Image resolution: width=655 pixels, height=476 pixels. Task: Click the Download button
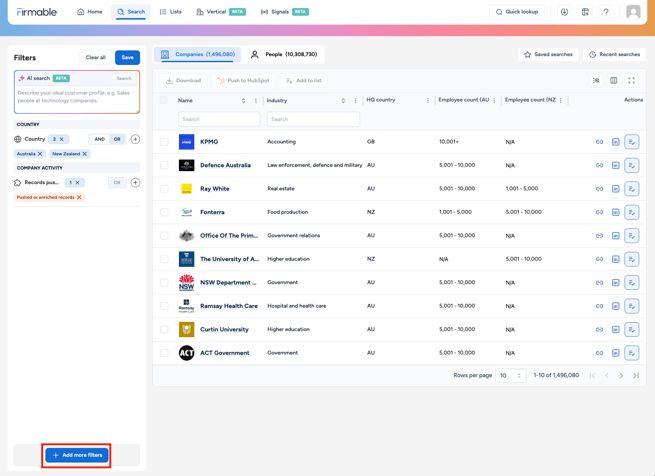[183, 80]
